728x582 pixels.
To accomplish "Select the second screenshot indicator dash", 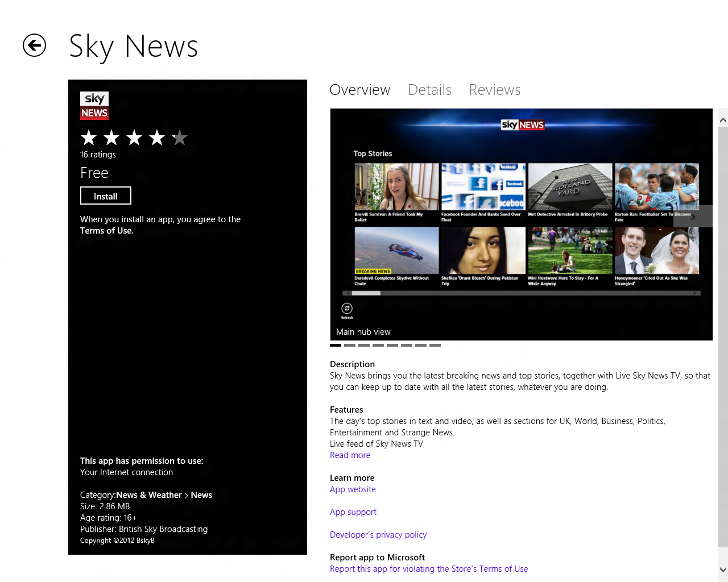I will (350, 345).
